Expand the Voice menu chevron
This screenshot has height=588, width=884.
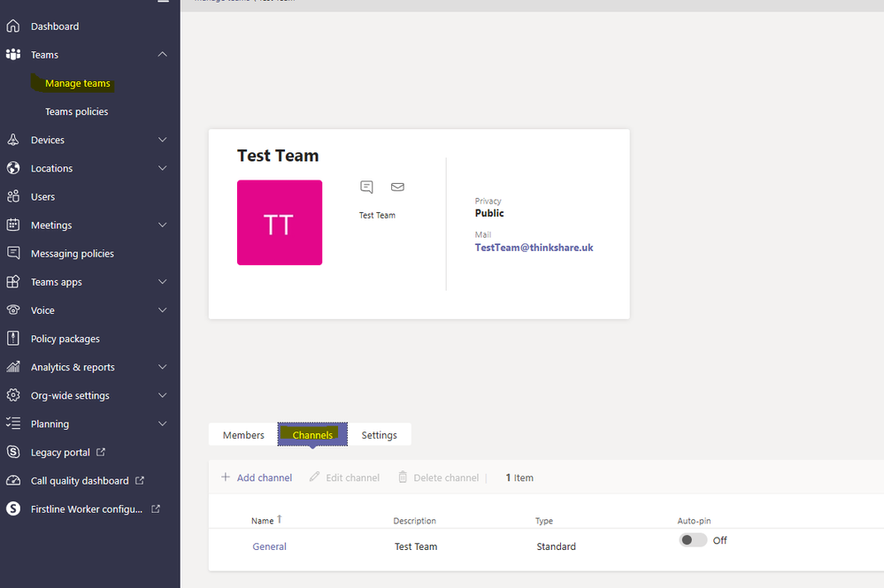pyautogui.click(x=162, y=309)
